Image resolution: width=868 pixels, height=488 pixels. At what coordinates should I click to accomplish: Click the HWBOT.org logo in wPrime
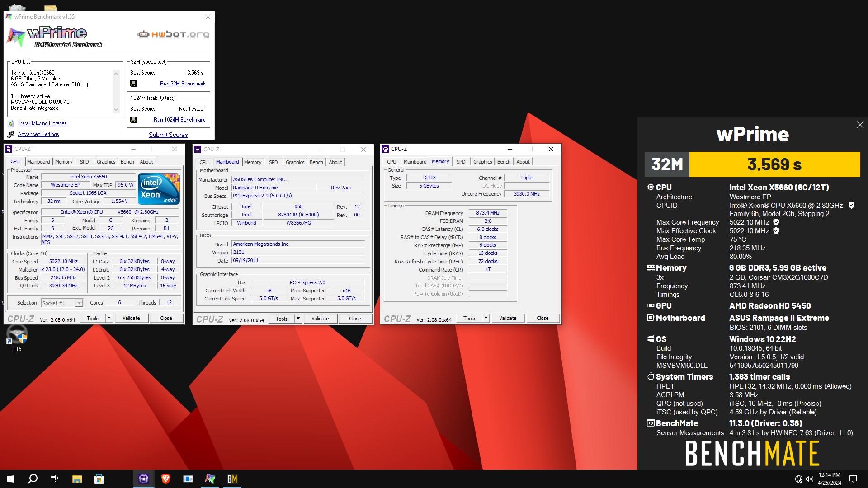[x=174, y=34]
